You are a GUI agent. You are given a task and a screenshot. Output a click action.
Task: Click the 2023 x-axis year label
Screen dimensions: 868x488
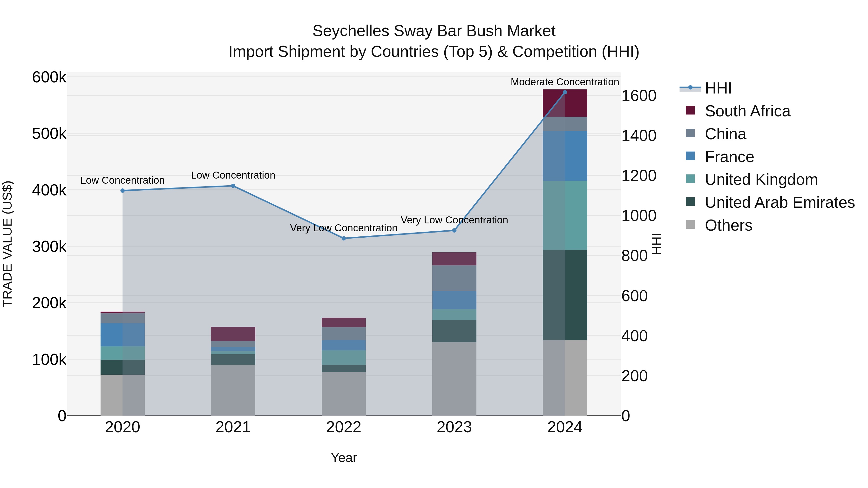tap(454, 427)
